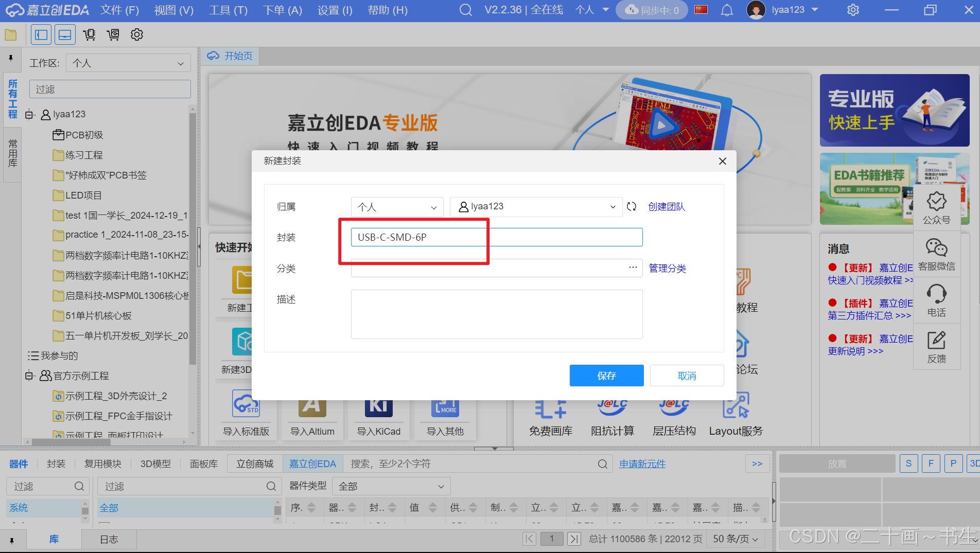
Task: Open the 公众号 side icon
Action: click(x=937, y=208)
